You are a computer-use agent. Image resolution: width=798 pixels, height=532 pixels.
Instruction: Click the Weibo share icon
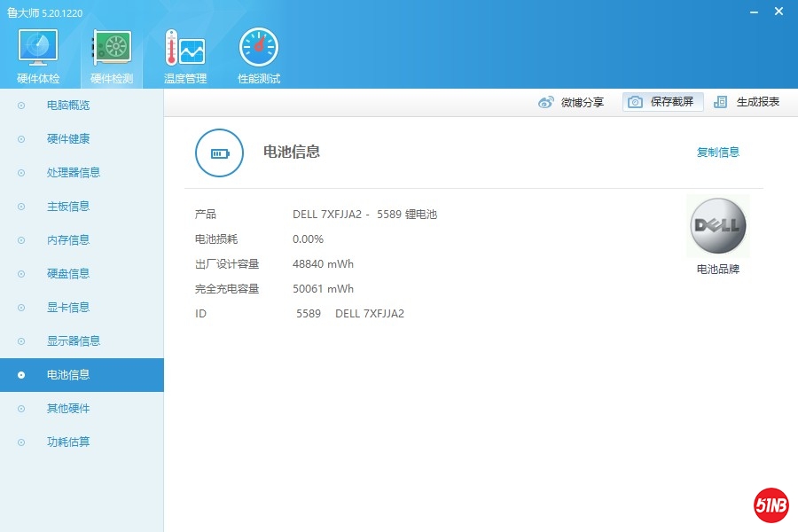pos(546,102)
